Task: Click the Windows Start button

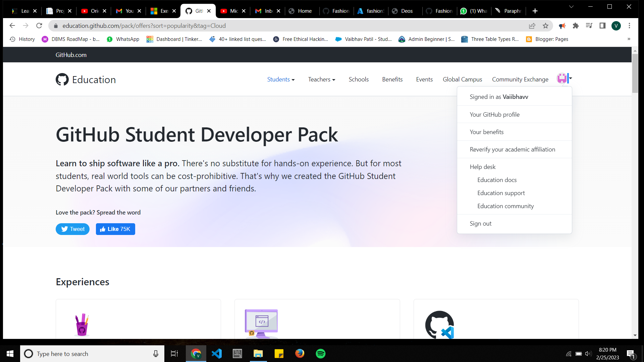Action: [x=10, y=354]
